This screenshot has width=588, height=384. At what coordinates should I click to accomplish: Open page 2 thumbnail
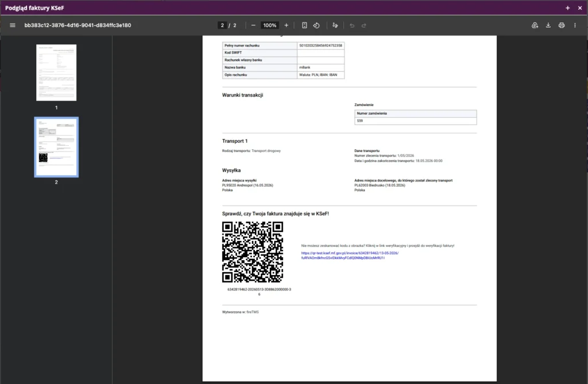click(56, 147)
